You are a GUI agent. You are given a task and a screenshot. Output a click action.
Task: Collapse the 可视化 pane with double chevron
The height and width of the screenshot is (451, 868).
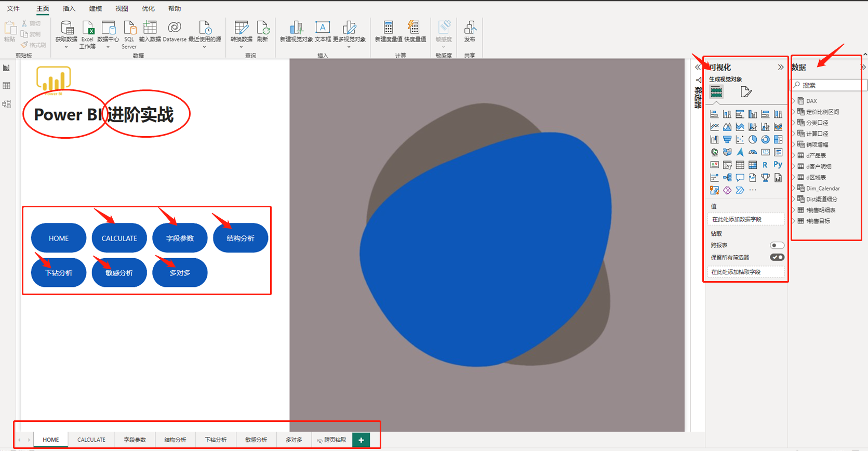781,67
